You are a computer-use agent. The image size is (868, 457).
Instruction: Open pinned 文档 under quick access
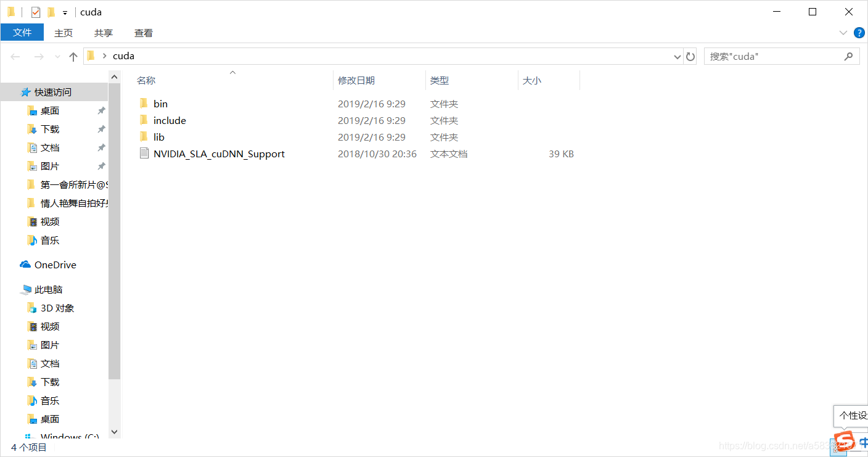point(50,147)
